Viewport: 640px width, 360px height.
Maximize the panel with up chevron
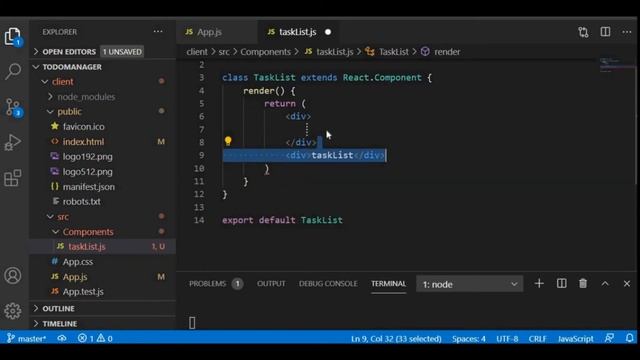(x=605, y=284)
